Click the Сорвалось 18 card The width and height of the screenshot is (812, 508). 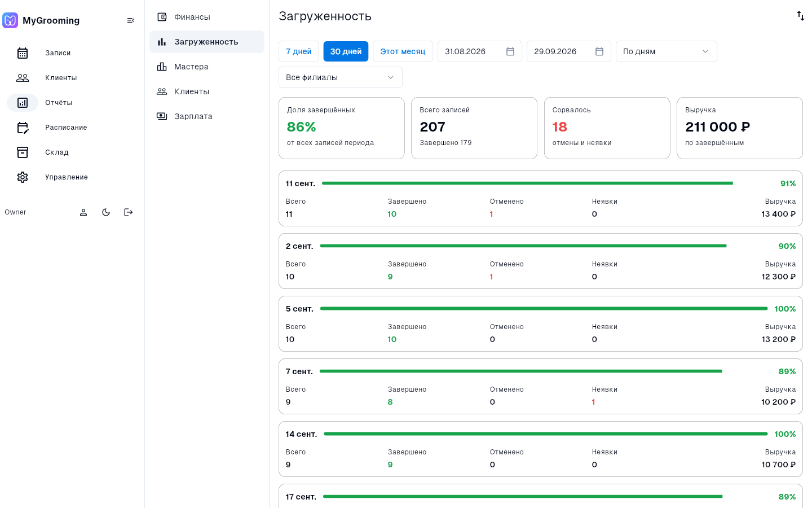point(607,128)
